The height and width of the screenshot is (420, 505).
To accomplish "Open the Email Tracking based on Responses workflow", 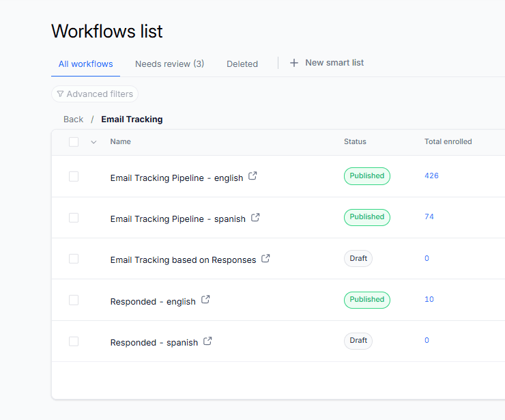I will 183,260.
